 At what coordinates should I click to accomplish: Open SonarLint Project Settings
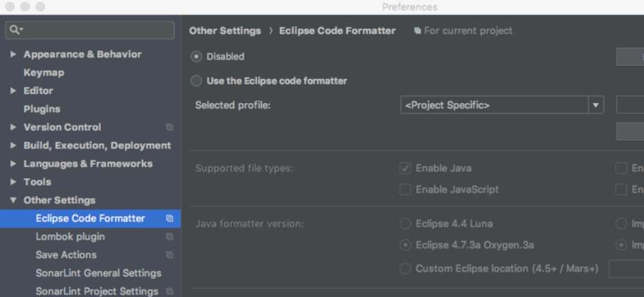click(97, 291)
